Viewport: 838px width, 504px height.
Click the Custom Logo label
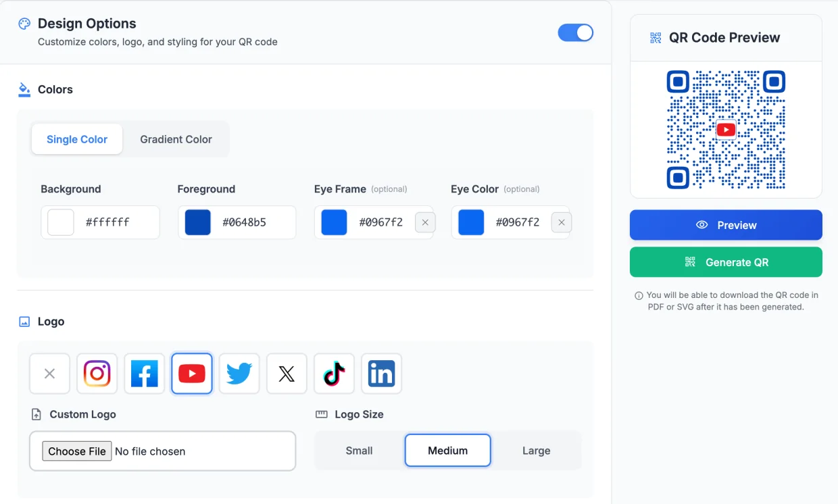point(82,414)
